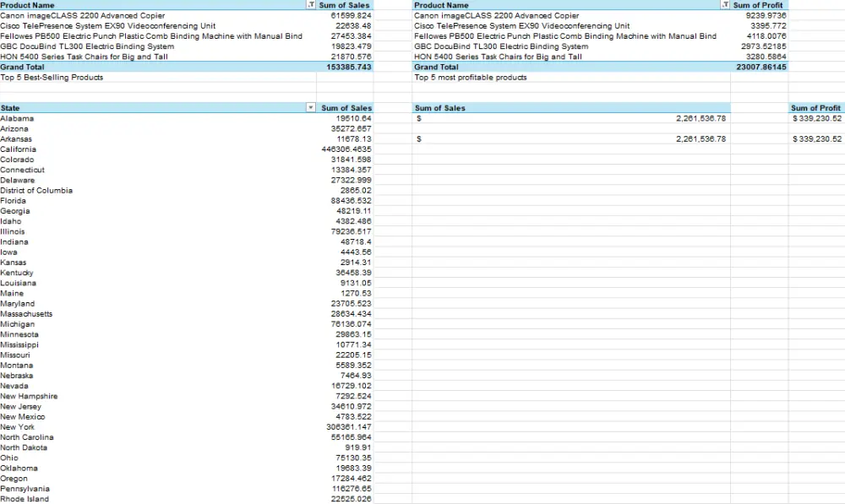This screenshot has width=845, height=504.
Task: Click the New York state cell
Action: click(17, 426)
